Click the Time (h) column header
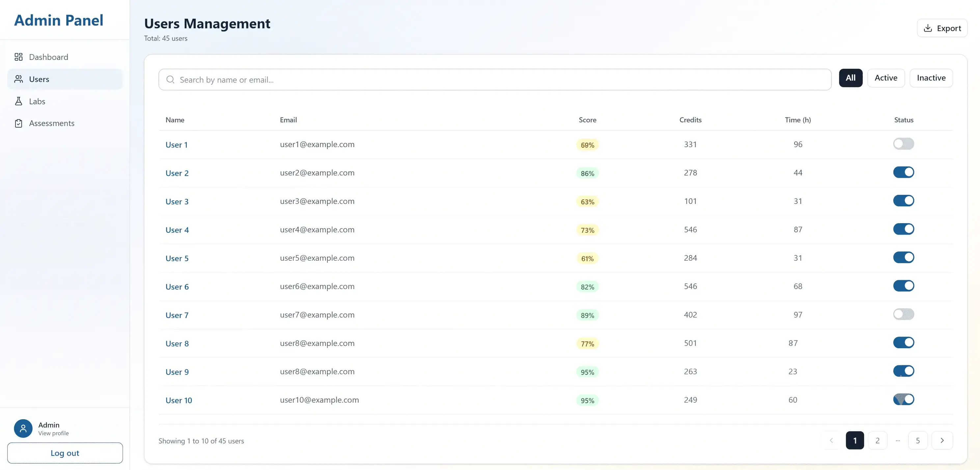980x470 pixels. click(798, 120)
